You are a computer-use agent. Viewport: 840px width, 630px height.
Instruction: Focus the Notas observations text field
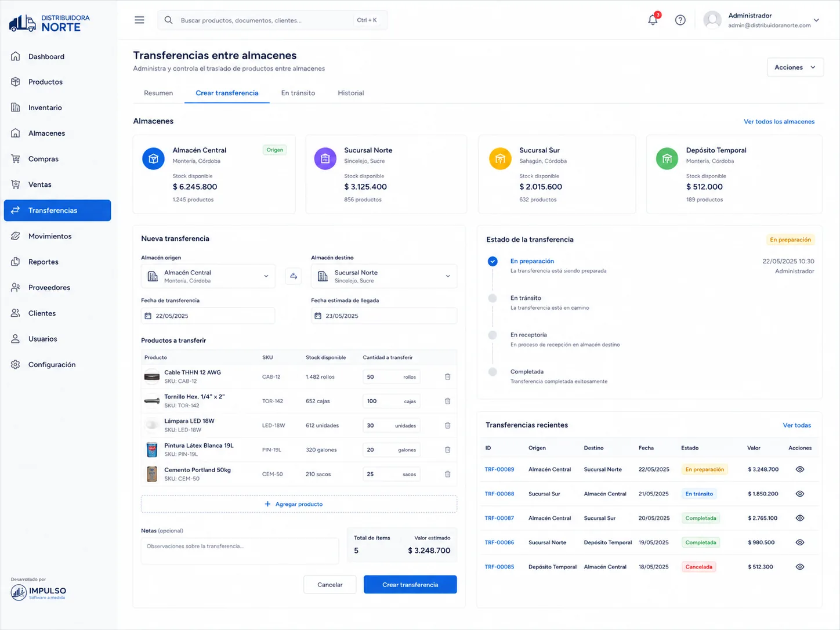[x=240, y=551]
